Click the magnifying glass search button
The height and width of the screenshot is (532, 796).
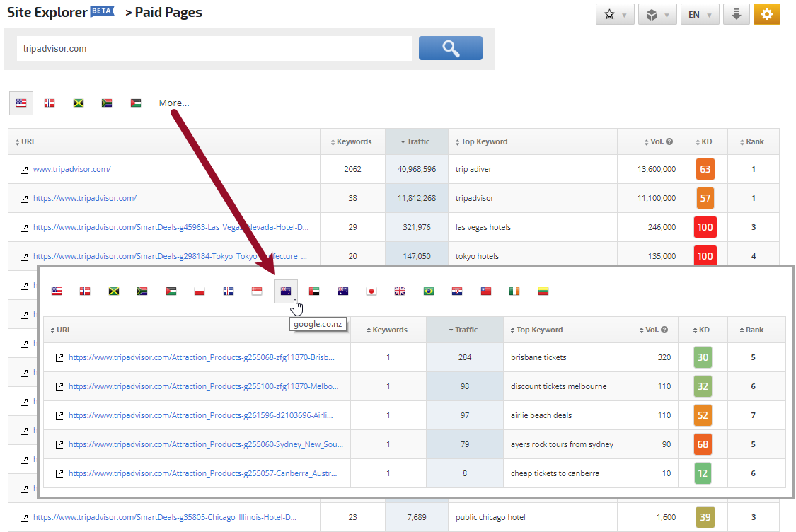450,48
